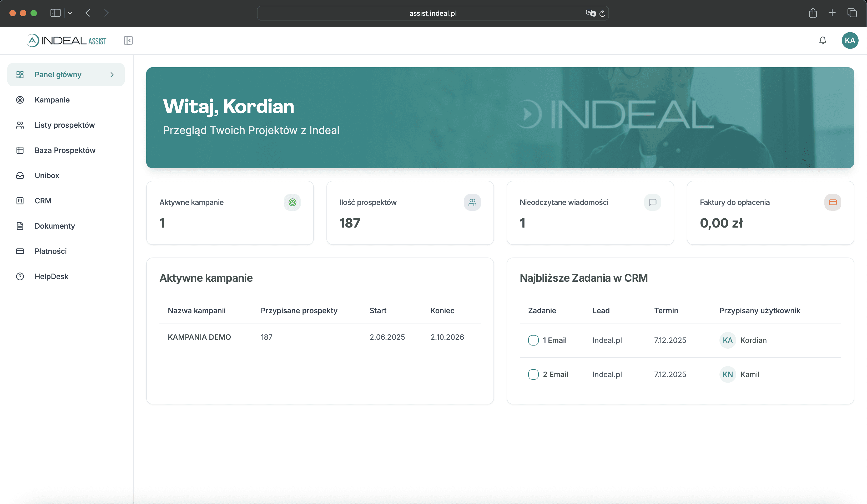Open the KAMPANIA DEMO campaign row
Image resolution: width=867 pixels, height=504 pixels.
(199, 337)
